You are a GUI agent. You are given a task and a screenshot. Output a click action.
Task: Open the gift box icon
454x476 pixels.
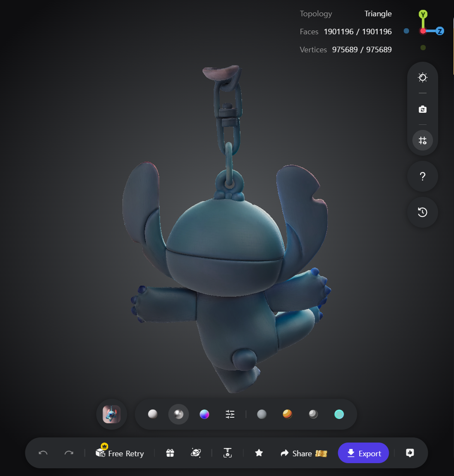(x=170, y=453)
